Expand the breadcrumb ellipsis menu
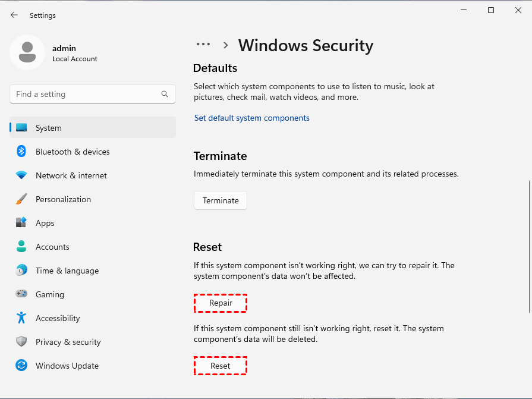This screenshot has height=399, width=532. [x=203, y=45]
